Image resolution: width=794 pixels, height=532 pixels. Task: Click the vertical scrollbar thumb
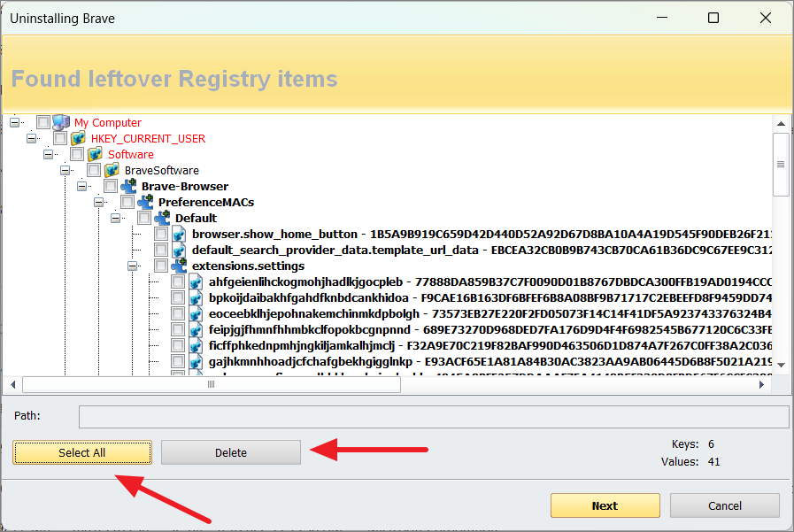(x=781, y=165)
